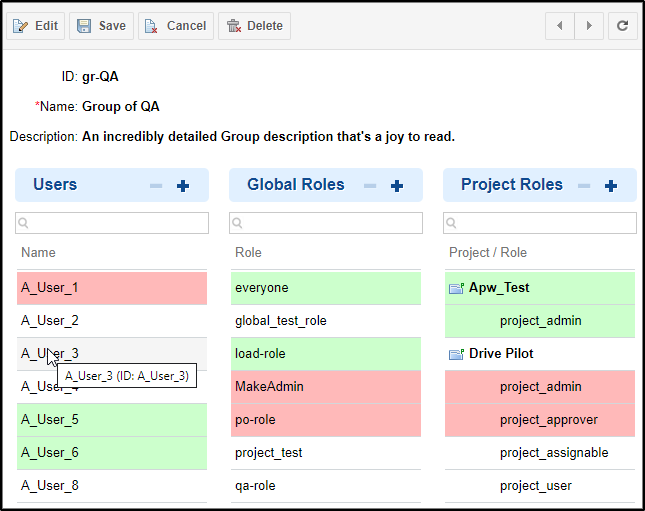Click the Users search field

coord(112,223)
